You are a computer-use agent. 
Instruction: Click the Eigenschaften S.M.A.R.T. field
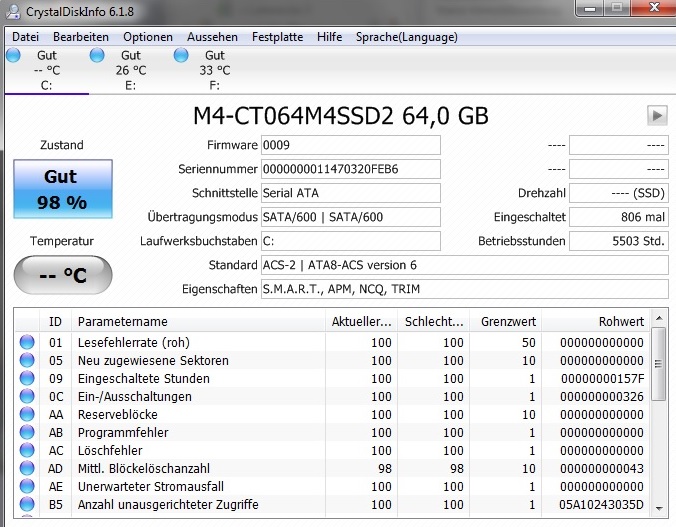(465, 289)
